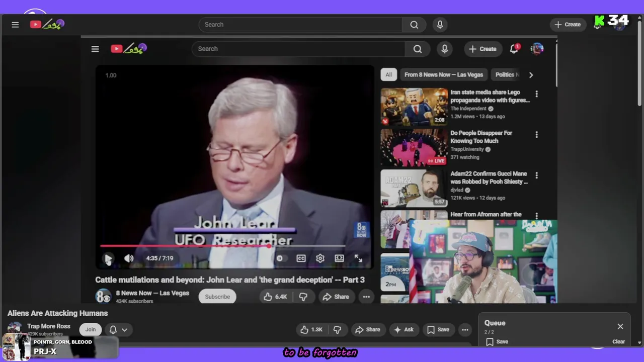Click the inner page's search magnifier button
The image size is (644, 362).
(418, 49)
